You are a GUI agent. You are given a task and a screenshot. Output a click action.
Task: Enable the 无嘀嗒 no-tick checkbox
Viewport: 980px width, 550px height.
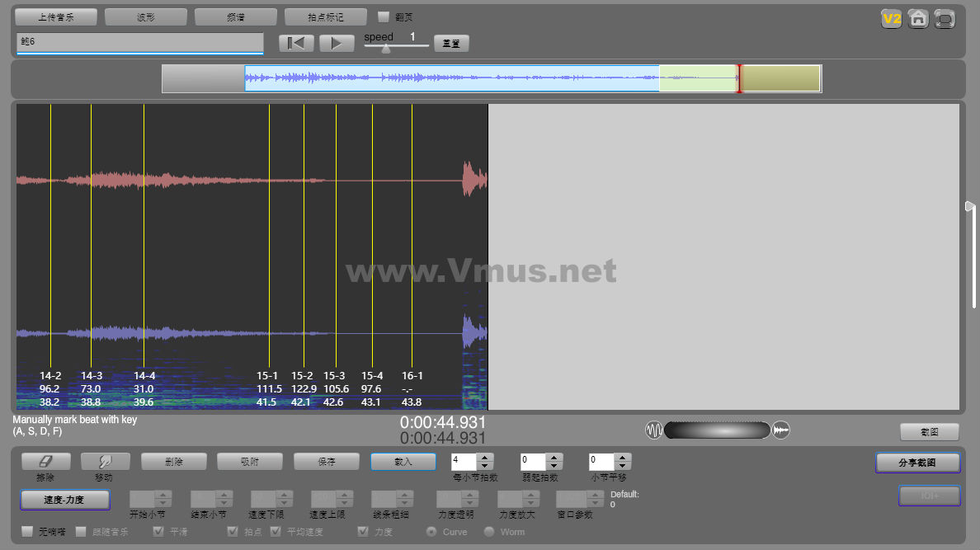27,531
